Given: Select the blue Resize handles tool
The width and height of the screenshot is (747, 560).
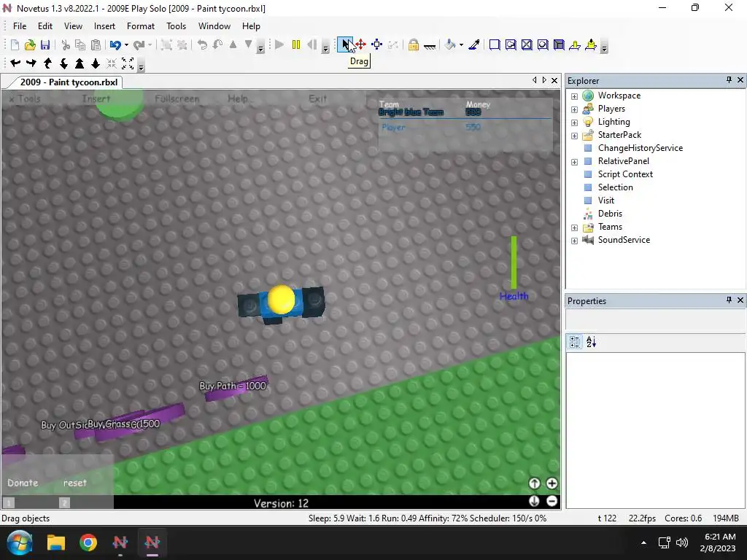Looking at the screenshot, I should [377, 44].
